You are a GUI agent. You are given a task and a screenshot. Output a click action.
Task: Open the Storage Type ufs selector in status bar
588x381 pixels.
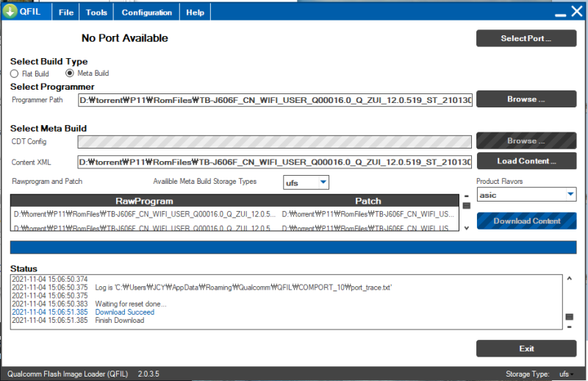pos(566,374)
